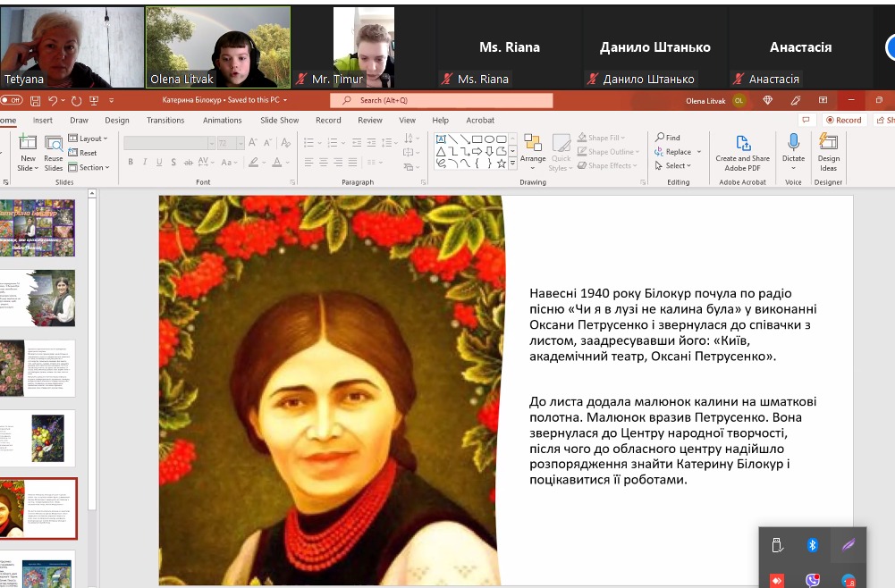Screen dimensions: 895x588
Task: Click the Quick Styles button
Action: (561, 152)
